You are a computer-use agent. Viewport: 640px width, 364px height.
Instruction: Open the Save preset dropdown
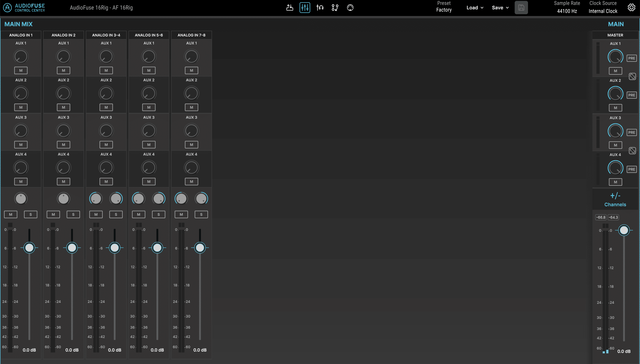point(500,7)
